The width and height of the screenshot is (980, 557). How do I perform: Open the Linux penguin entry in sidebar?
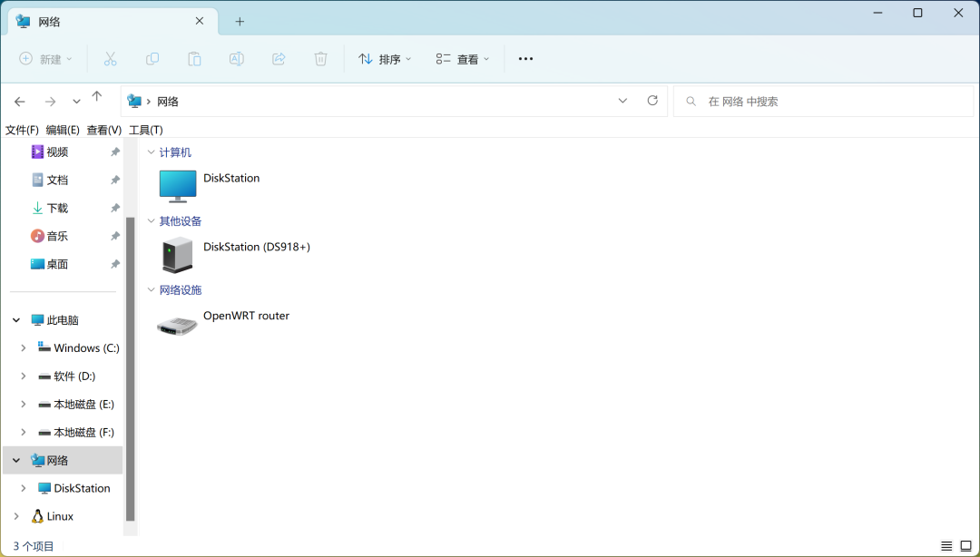coord(54,516)
